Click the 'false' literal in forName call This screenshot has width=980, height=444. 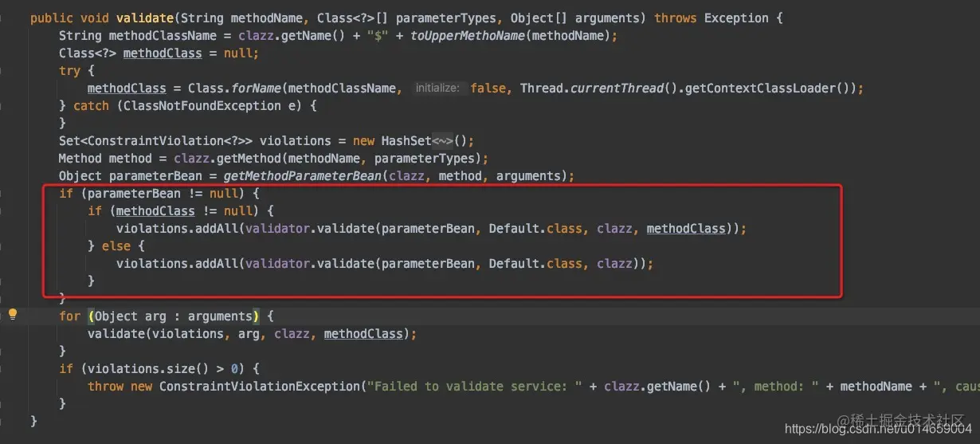click(x=488, y=88)
